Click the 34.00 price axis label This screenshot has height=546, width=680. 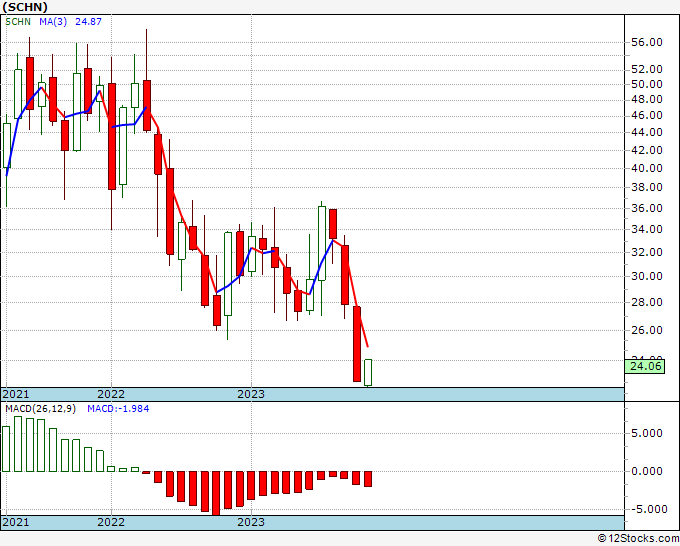click(647, 229)
